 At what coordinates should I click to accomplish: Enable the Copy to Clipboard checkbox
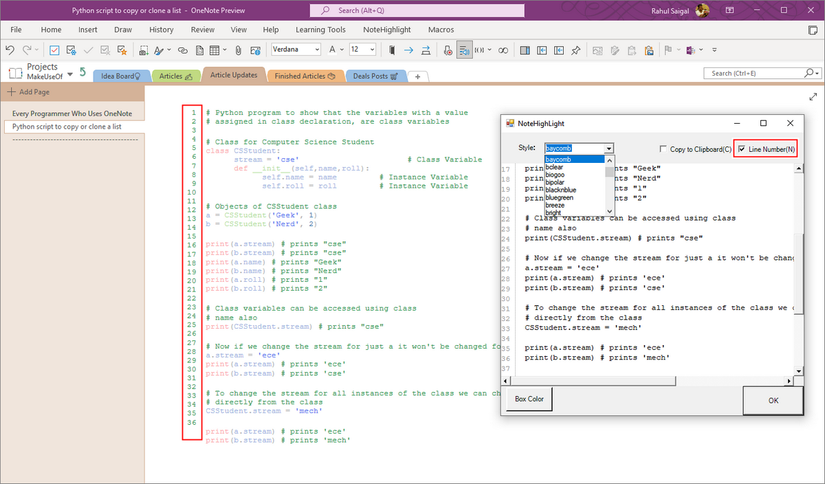pyautogui.click(x=661, y=149)
